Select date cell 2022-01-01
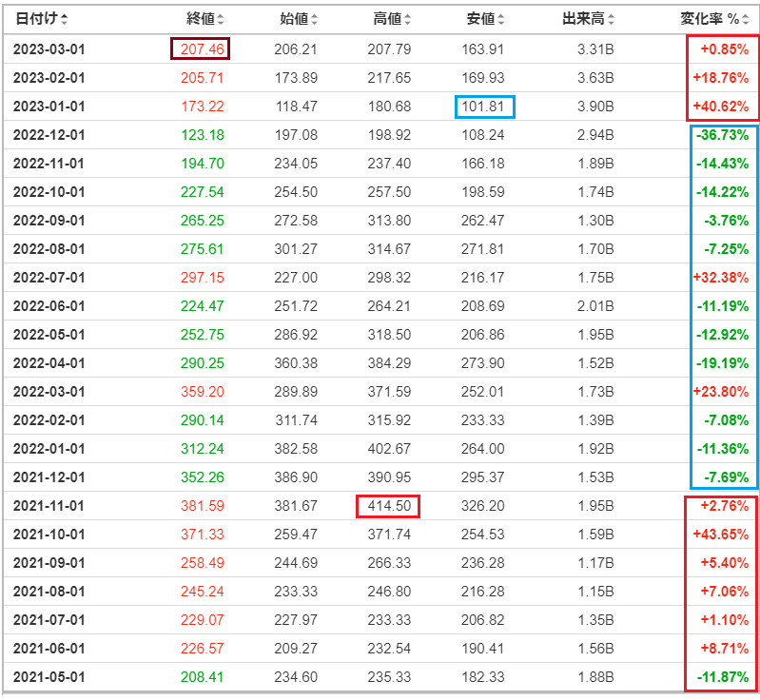Image resolution: width=760 pixels, height=700 pixels. [49, 449]
